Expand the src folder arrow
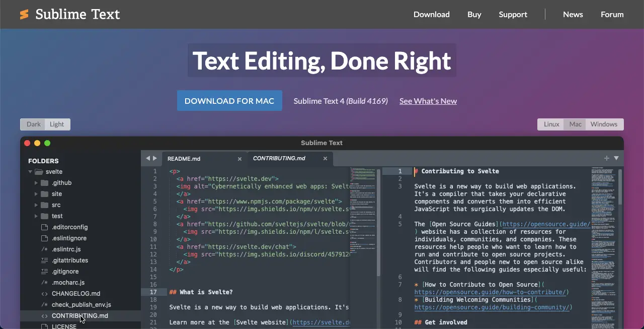 coord(36,205)
